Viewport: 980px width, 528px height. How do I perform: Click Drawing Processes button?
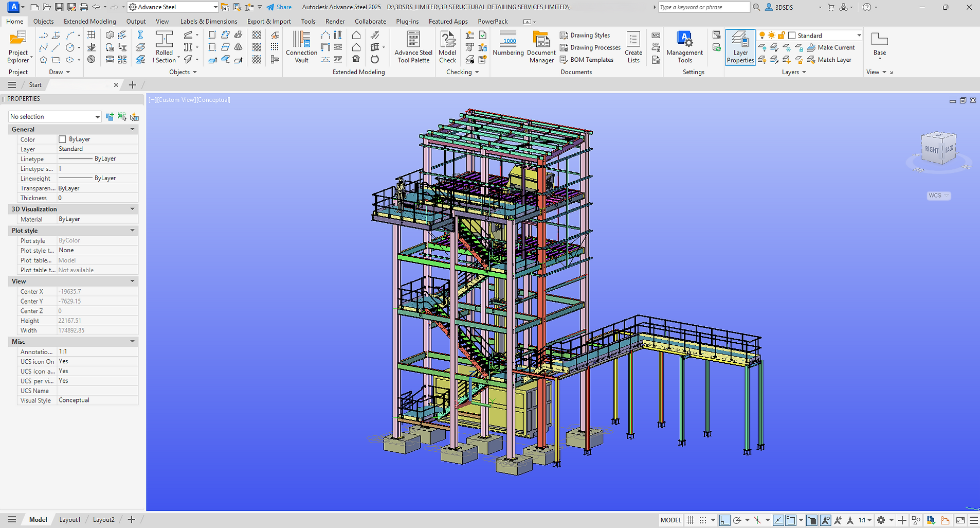click(590, 47)
